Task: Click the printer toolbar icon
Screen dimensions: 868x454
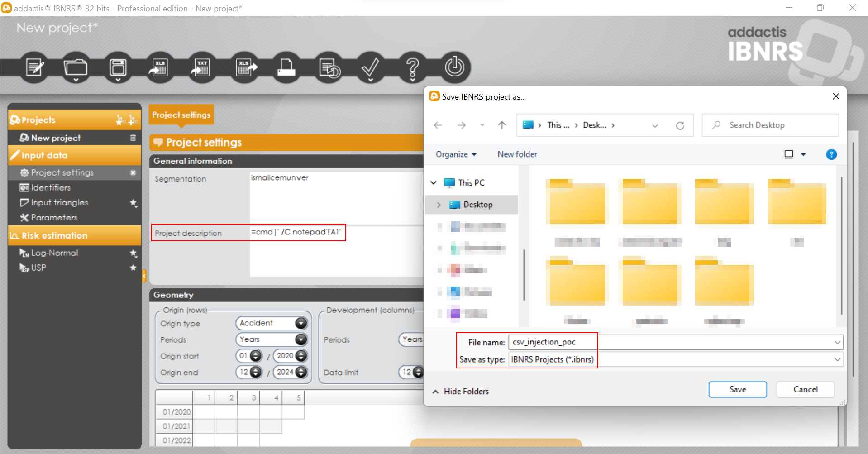Action: point(286,67)
